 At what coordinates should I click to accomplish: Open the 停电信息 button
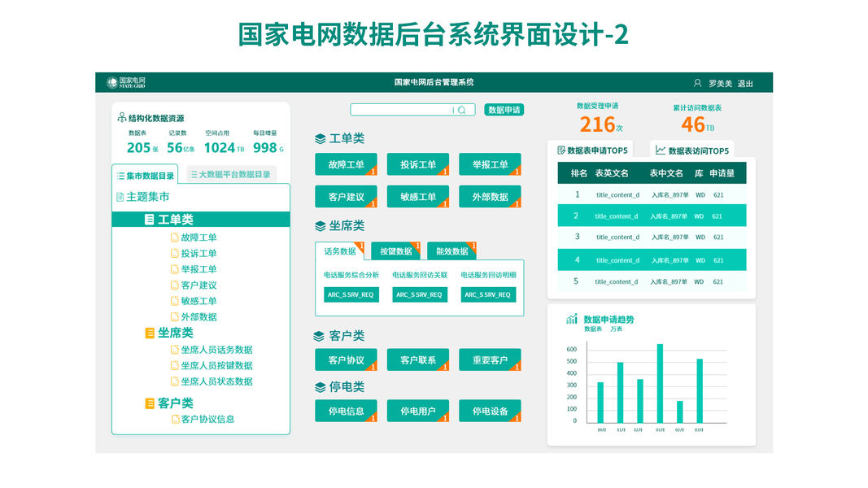pyautogui.click(x=346, y=411)
